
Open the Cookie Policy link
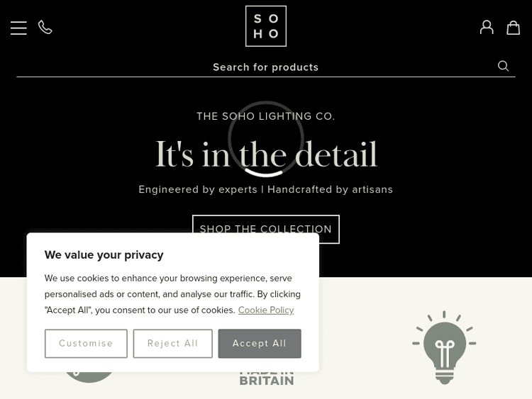(x=266, y=310)
